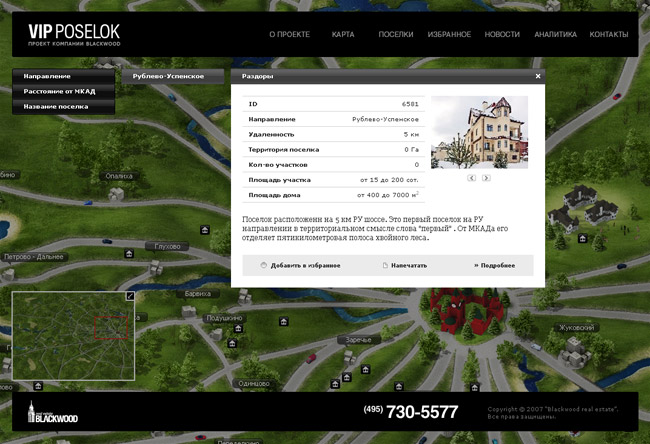This screenshot has height=444, width=650.
Task: Click the Петрово-Дальнее map label
Action: 34,257
